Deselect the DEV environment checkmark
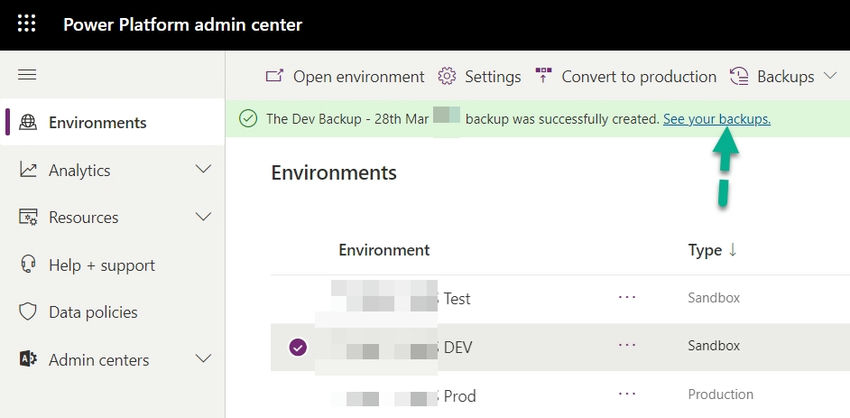Screen dimensions: 850x418 click(x=297, y=346)
